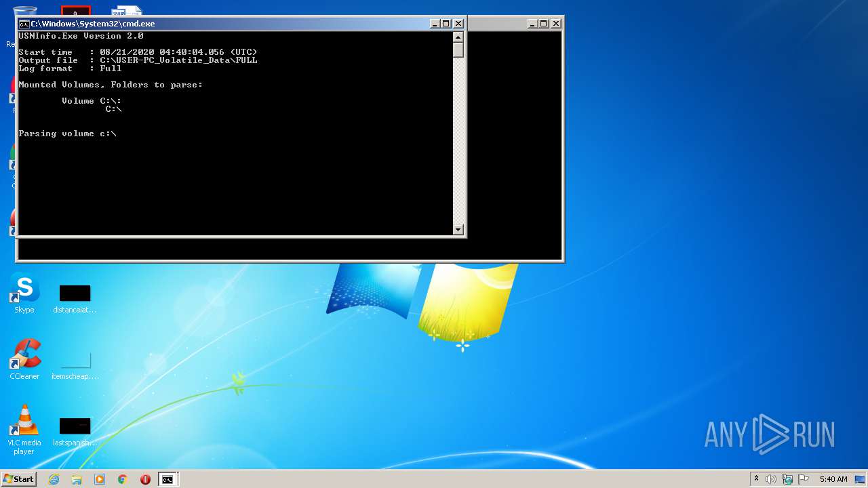Open the VLC media player shortcut
Screen dimensions: 868x488
24,430
